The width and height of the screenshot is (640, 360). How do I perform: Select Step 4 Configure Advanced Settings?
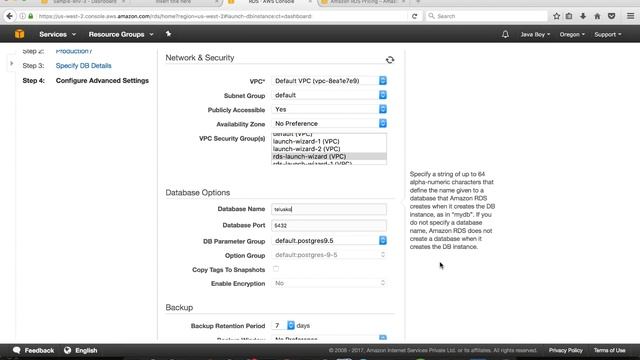pos(102,81)
